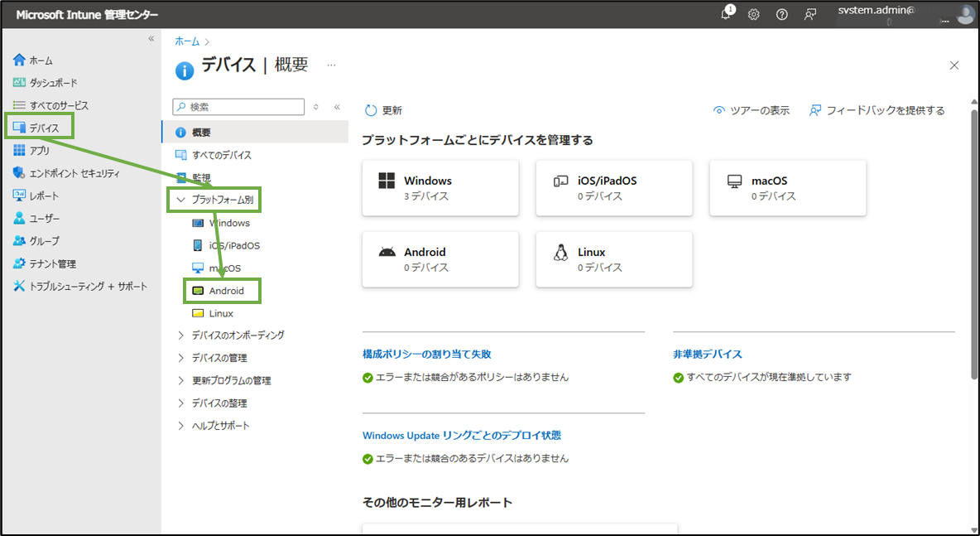Click the blue info icon beside デバイス title
This screenshot has height=536, width=980.
pyautogui.click(x=185, y=70)
